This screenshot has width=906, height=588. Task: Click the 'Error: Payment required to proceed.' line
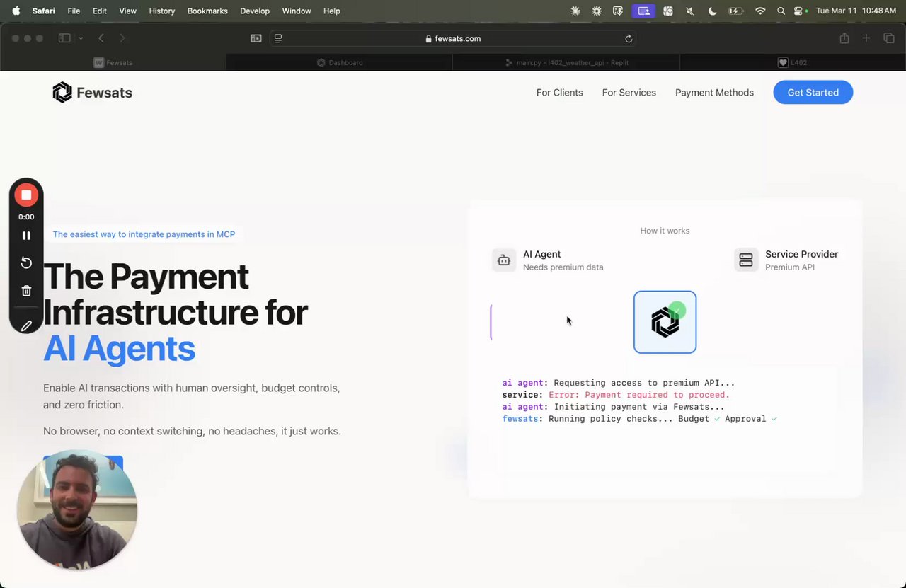click(x=639, y=395)
